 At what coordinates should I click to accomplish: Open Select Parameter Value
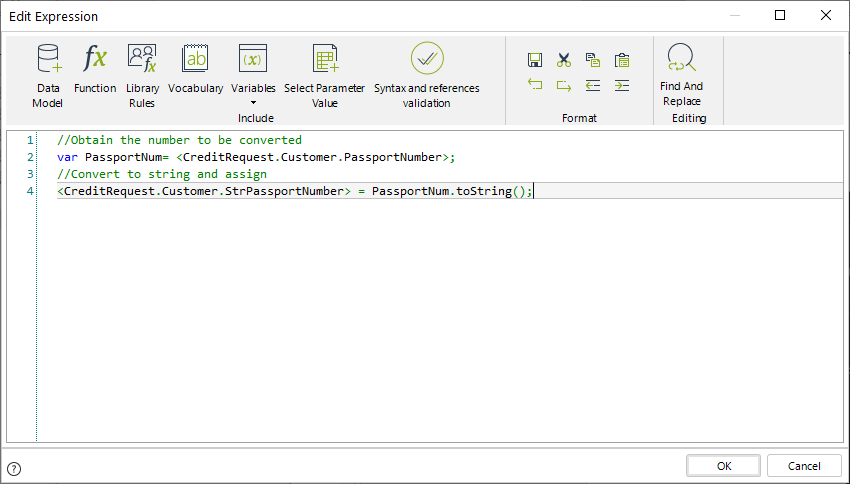tap(324, 76)
